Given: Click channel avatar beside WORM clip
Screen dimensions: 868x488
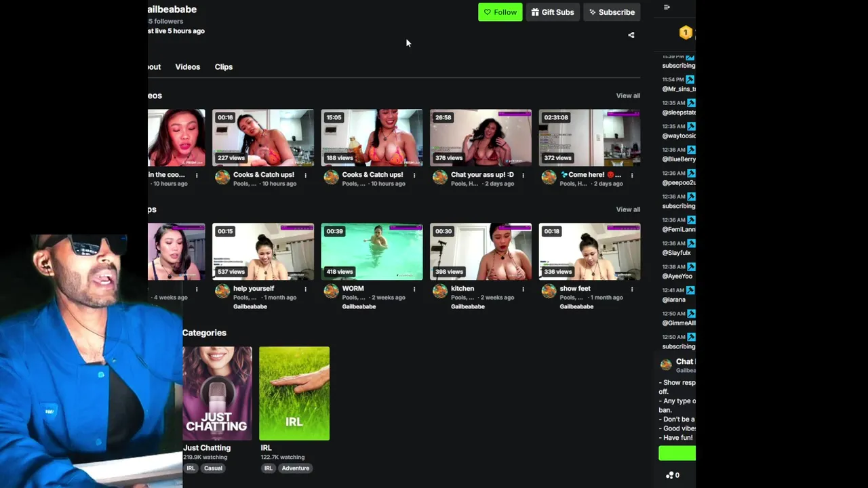Looking at the screenshot, I should point(331,291).
